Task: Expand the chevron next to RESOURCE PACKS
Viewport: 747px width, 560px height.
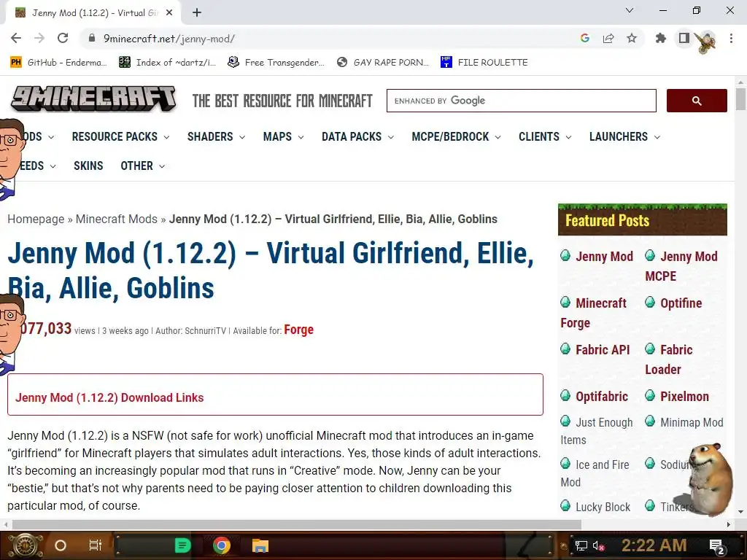Action: pyautogui.click(x=166, y=137)
